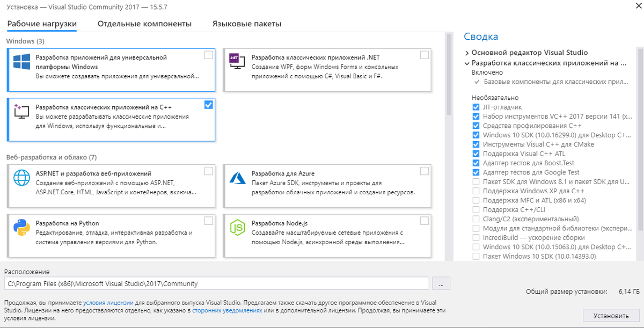Click the Веб-разработка и облако (7) heading
This screenshot has width=644, height=328.
pos(52,157)
